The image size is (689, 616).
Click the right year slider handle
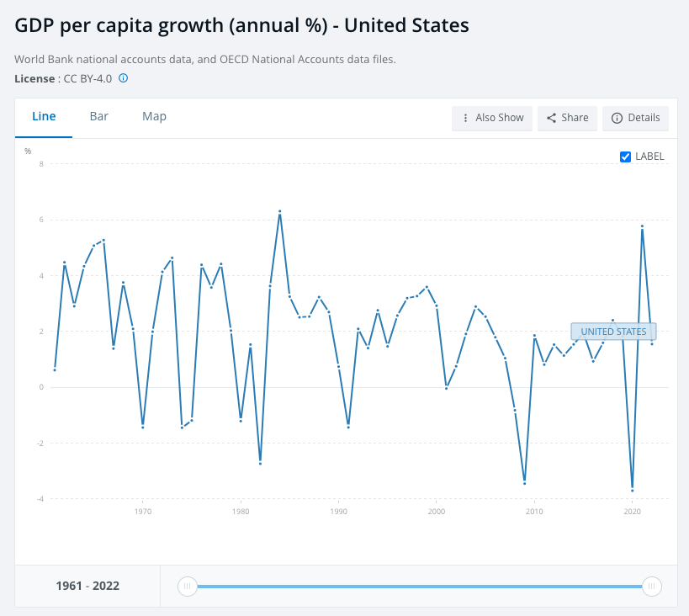[651, 586]
